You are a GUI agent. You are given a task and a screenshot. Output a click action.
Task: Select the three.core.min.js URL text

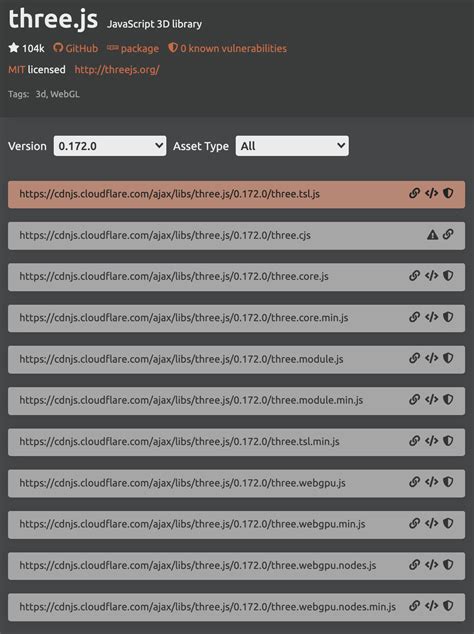point(184,318)
